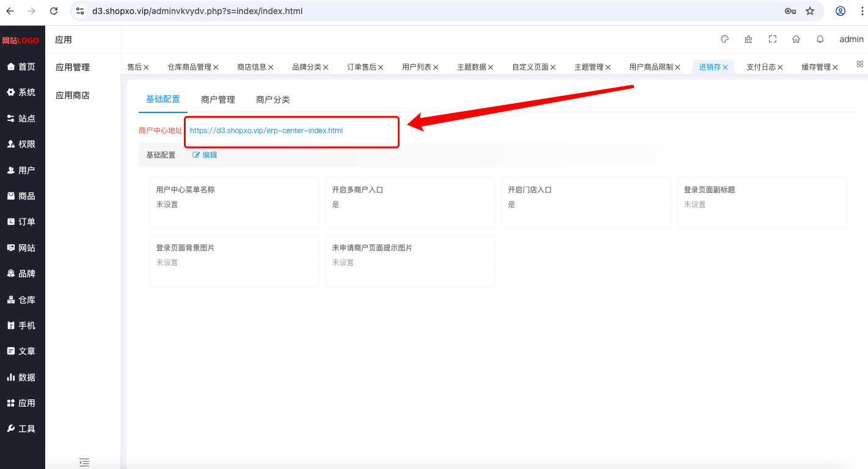Open the 网站 sidebar menu
Screen dimensions: 868x469
click(x=22, y=248)
